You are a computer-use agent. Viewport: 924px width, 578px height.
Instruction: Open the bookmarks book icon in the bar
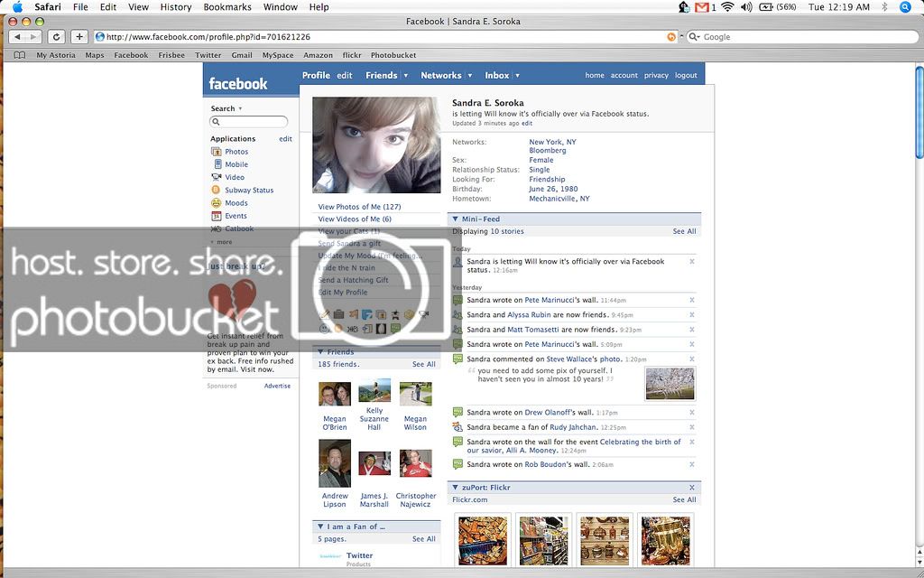(x=20, y=55)
